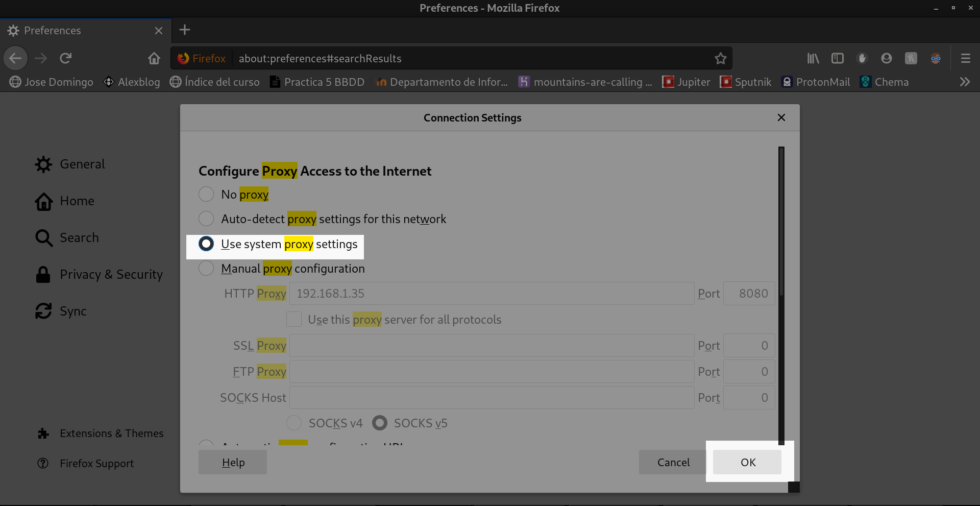
Task: Click the Home toolbar button
Action: (154, 59)
